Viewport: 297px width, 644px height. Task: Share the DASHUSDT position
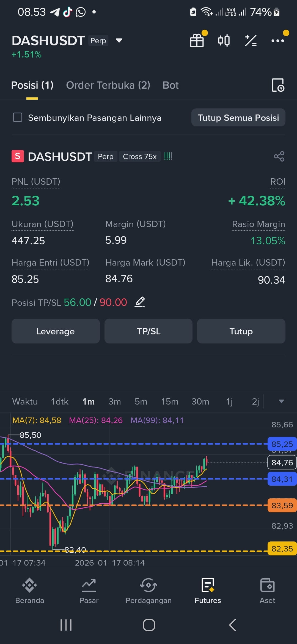pyautogui.click(x=279, y=156)
